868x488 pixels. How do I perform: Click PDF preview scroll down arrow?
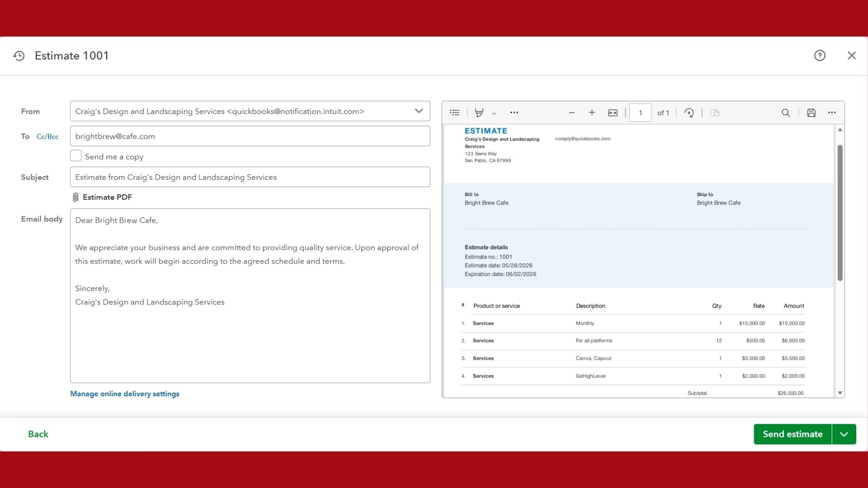pos(840,393)
